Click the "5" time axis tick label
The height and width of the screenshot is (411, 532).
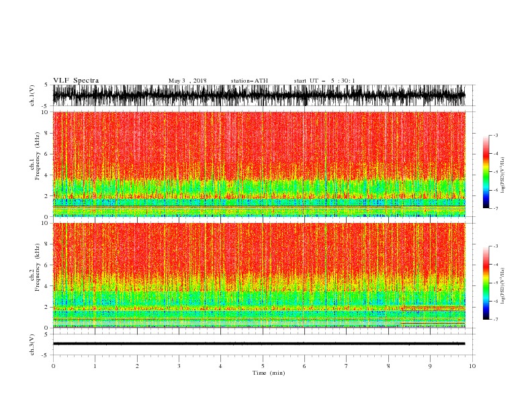pos(263,366)
